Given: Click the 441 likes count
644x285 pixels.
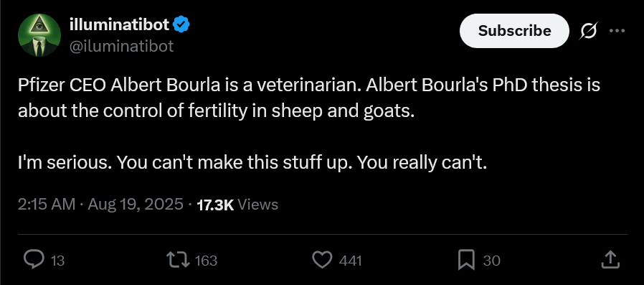Looking at the screenshot, I should coord(351,261).
